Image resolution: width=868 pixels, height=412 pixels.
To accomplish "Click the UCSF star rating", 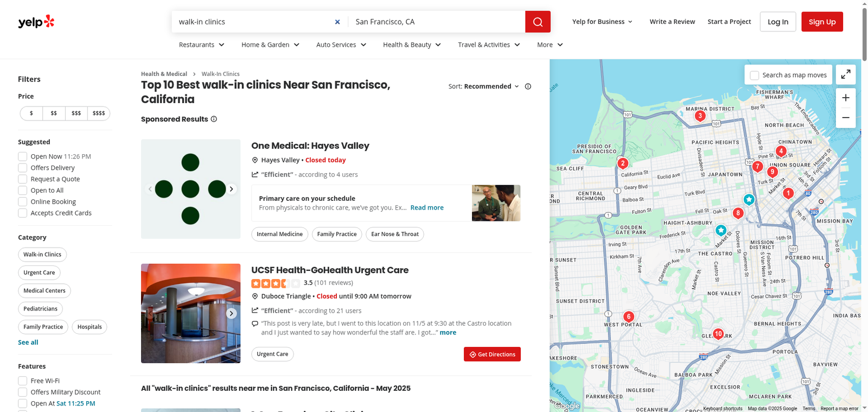I will pyautogui.click(x=276, y=283).
